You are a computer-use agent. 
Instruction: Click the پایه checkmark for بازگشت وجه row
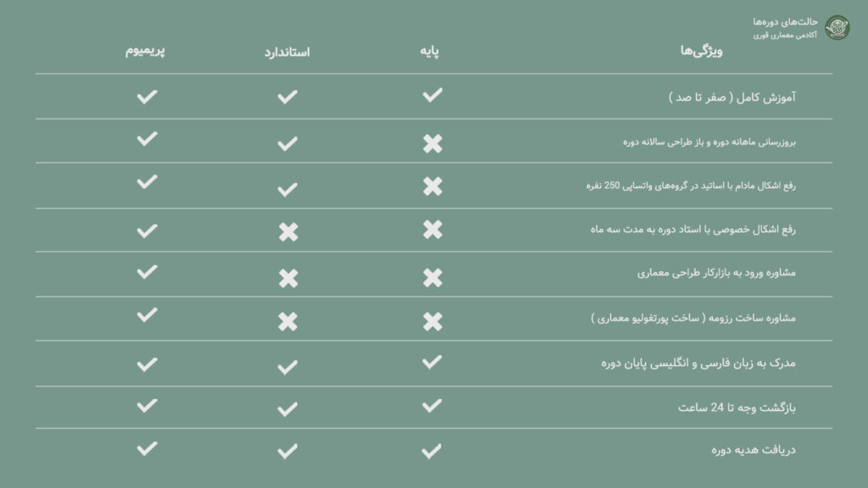(431, 406)
